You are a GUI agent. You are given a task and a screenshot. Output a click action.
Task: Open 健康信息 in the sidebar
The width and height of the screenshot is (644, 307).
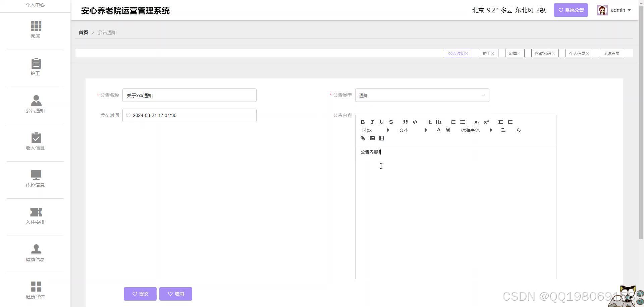coord(35,253)
